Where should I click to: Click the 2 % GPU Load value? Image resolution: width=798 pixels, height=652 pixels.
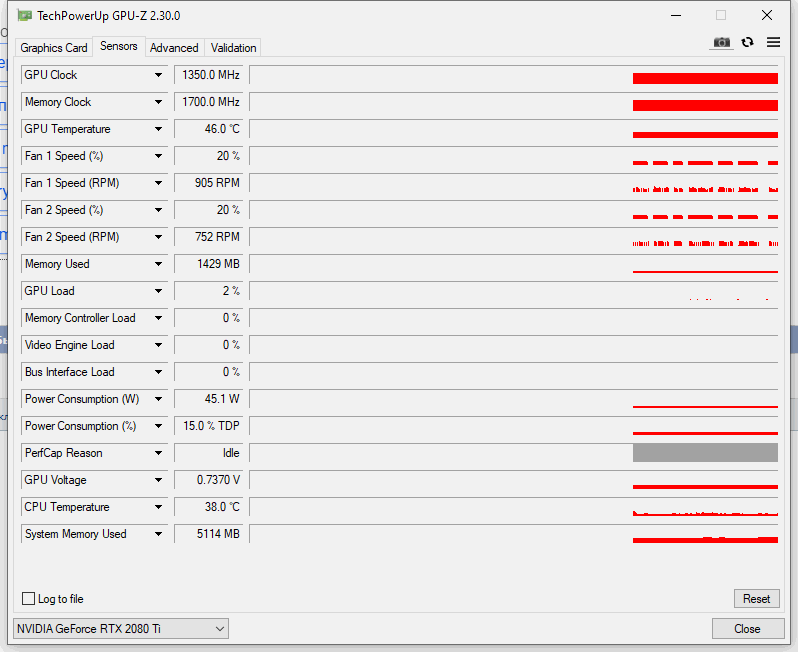pyautogui.click(x=209, y=291)
